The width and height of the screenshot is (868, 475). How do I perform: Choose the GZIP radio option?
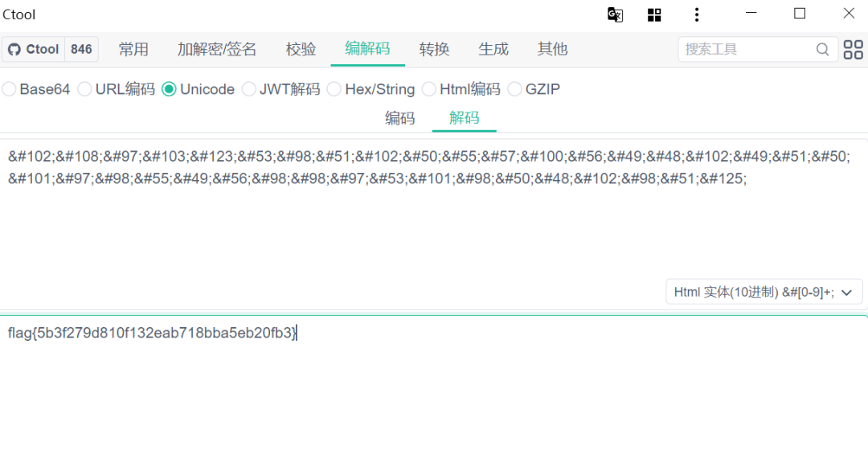(x=514, y=89)
